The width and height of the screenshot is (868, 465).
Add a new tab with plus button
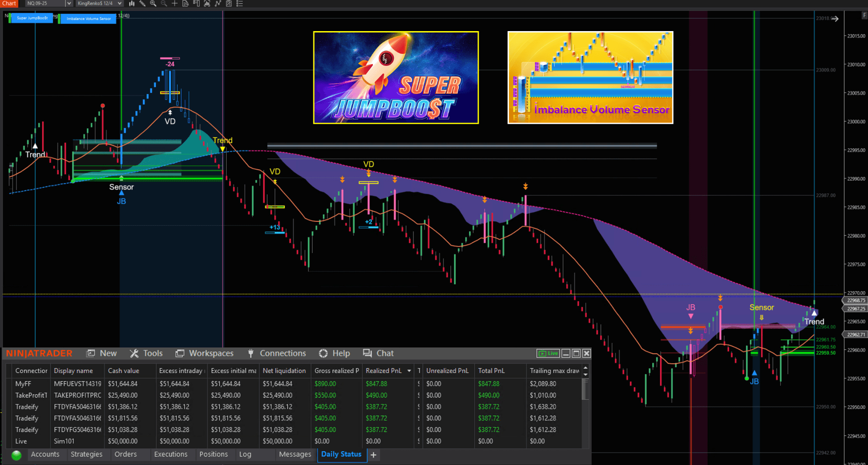click(x=373, y=455)
